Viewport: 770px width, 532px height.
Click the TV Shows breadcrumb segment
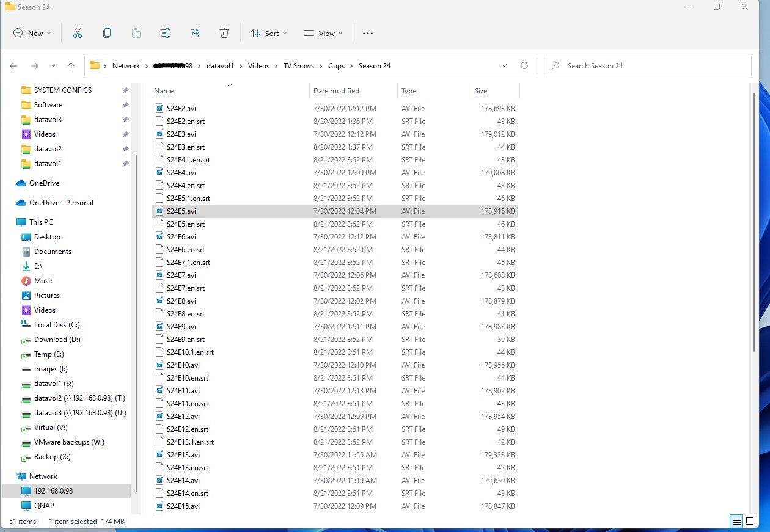pos(298,66)
